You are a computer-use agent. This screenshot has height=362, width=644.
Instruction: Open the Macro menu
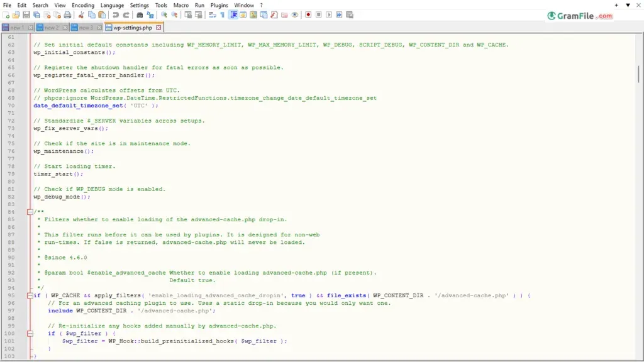(x=180, y=5)
